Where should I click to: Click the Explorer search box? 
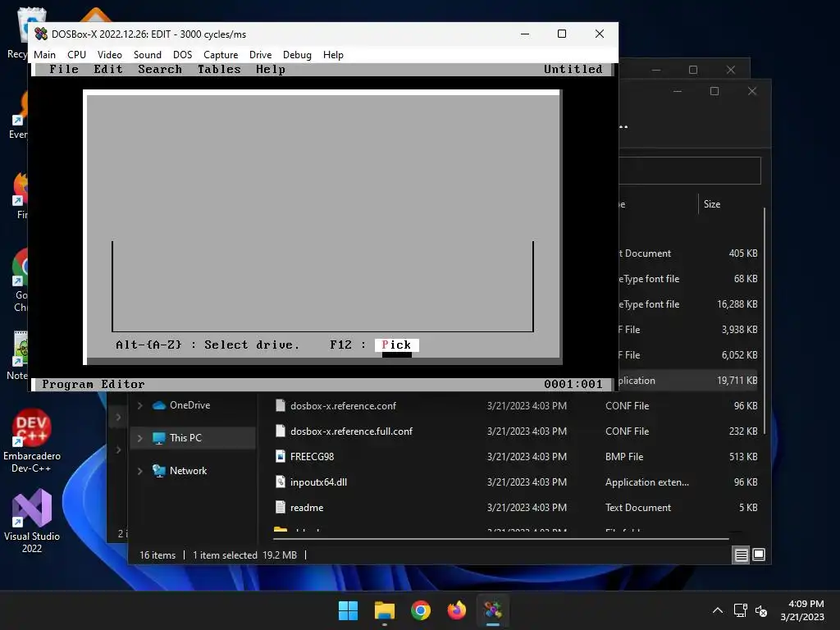[689, 171]
